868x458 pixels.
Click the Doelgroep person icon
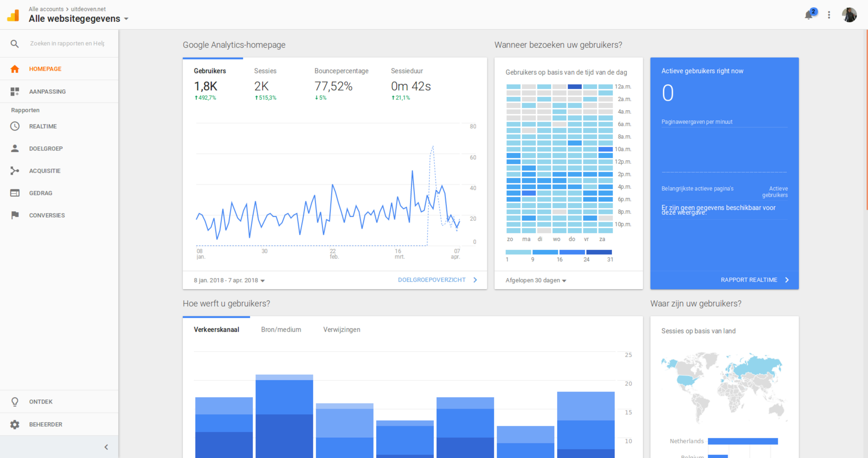pos(14,149)
